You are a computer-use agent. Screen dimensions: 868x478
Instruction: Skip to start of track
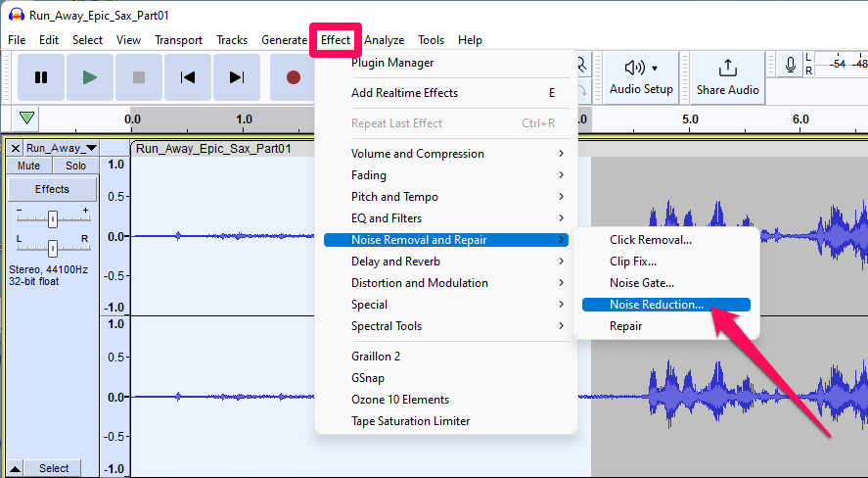coord(188,77)
